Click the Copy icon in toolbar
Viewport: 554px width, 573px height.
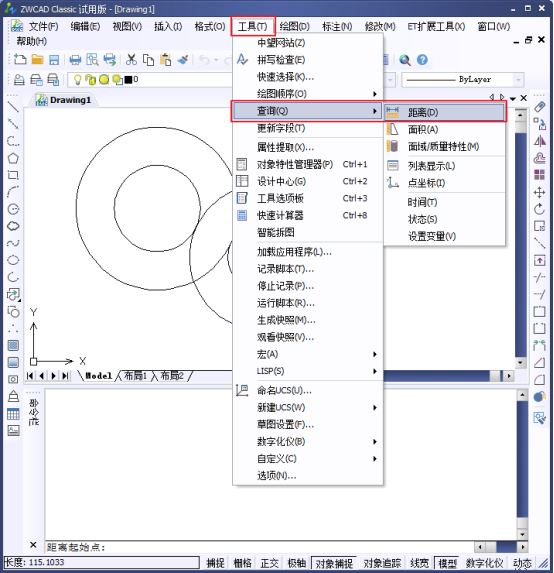click(148, 60)
